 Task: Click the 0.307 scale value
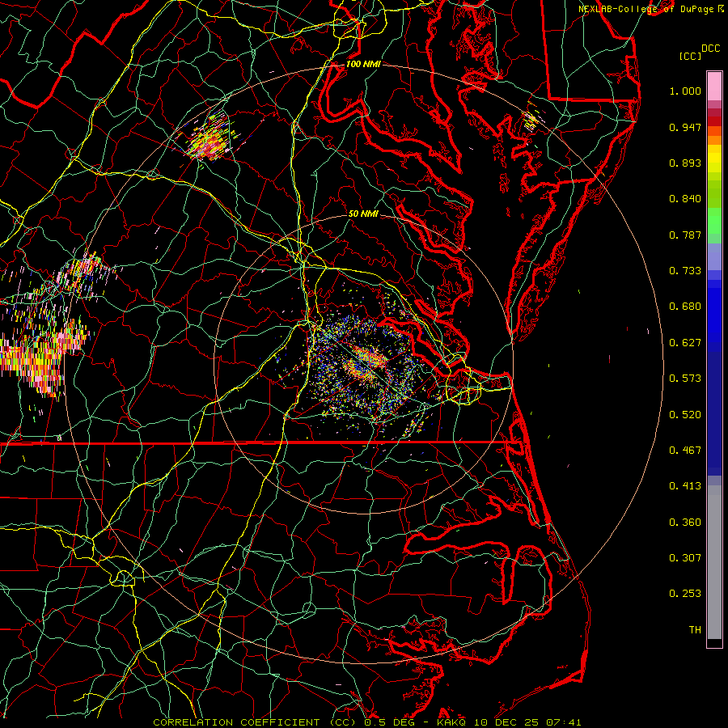(x=685, y=558)
